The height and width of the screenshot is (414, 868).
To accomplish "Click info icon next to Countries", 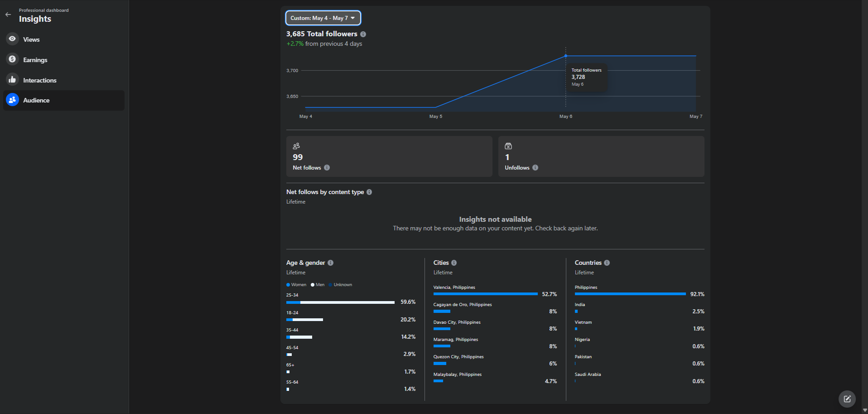I will click(607, 263).
